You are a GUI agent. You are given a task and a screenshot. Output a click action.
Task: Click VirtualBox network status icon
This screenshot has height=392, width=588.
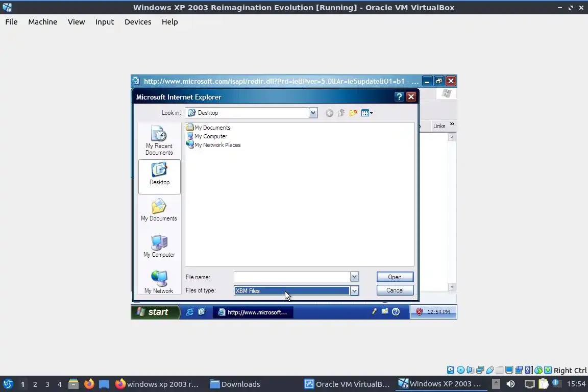480,370
